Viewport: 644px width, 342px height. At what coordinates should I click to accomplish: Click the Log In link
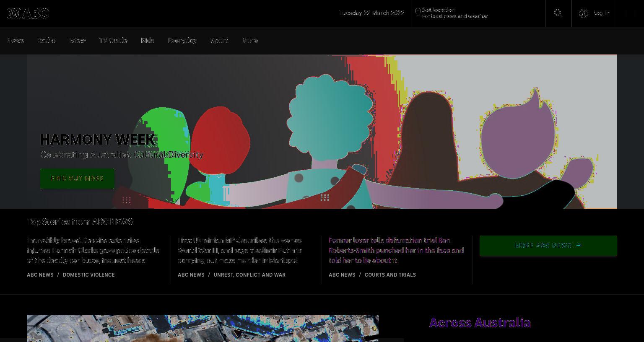pos(602,13)
